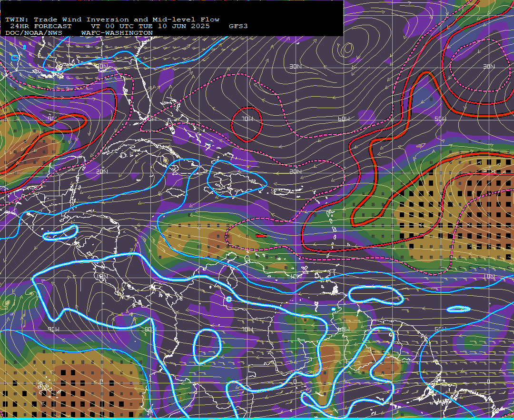Click the "GFS3" model label
This screenshot has width=514, height=420.
click(x=238, y=26)
